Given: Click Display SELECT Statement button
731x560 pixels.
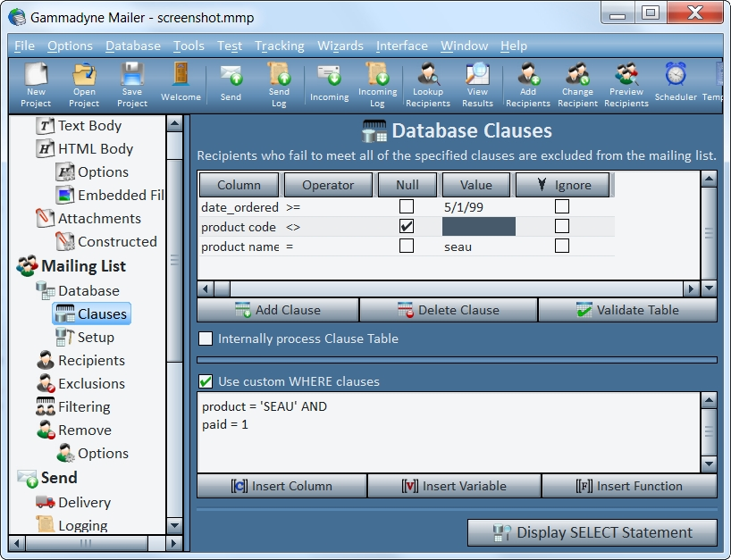Looking at the screenshot, I should 592,532.
